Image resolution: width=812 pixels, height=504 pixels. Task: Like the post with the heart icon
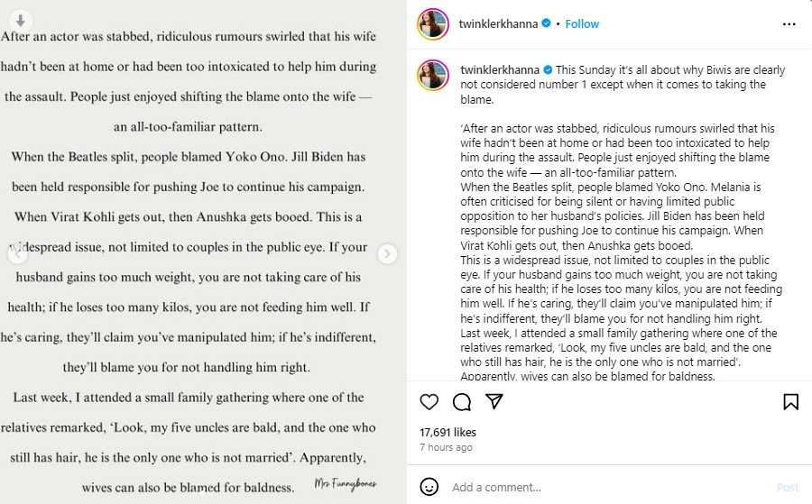(429, 402)
